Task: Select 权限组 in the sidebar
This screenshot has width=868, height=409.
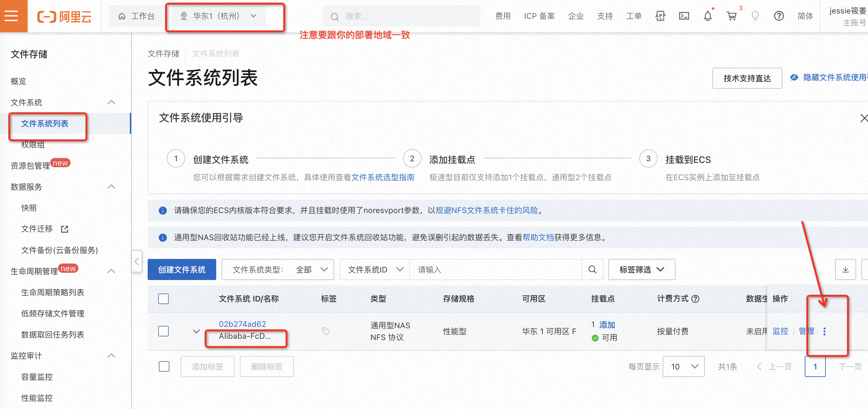Action: pyautogui.click(x=33, y=145)
